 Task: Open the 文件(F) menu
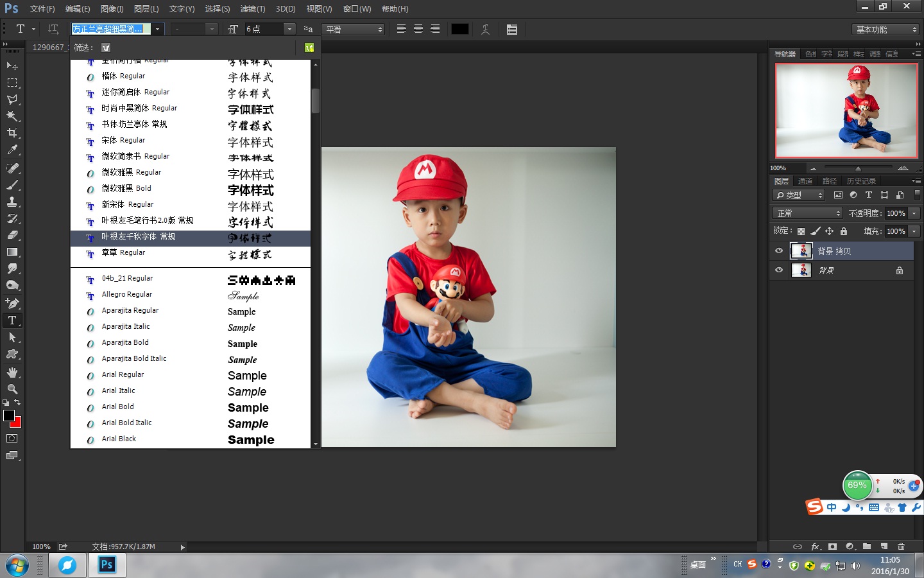click(42, 9)
